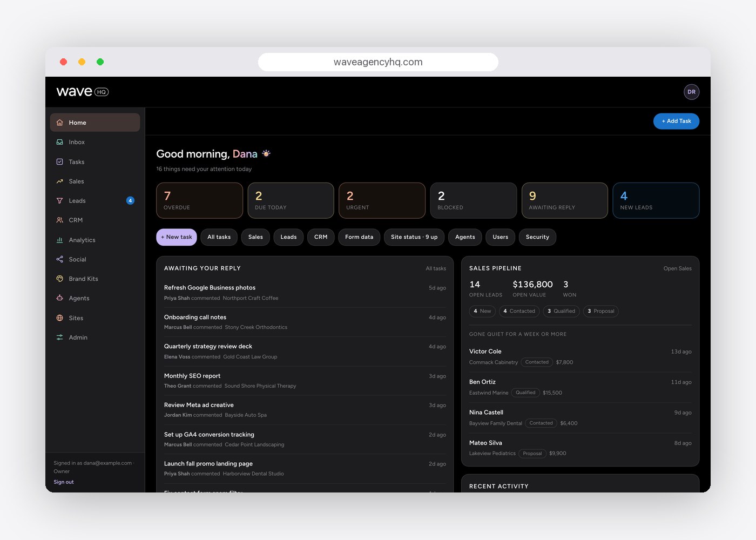
Task: Click the All tasks link in Awaiting panel
Action: [436, 268]
